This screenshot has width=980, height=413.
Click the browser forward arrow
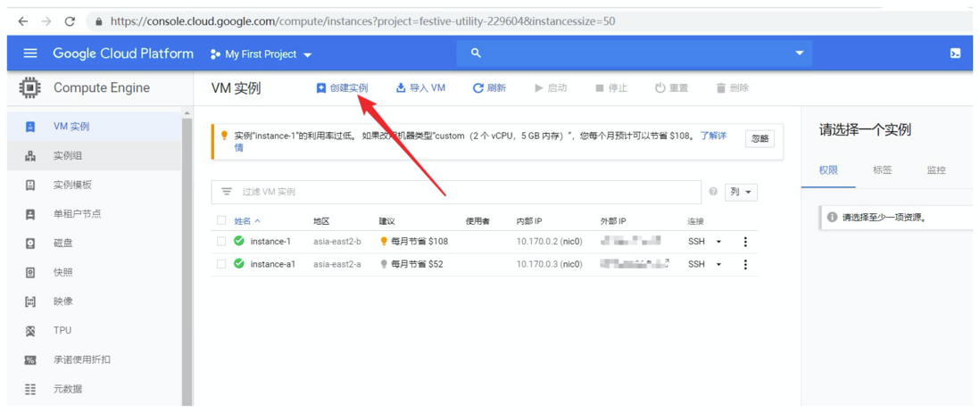(46, 21)
